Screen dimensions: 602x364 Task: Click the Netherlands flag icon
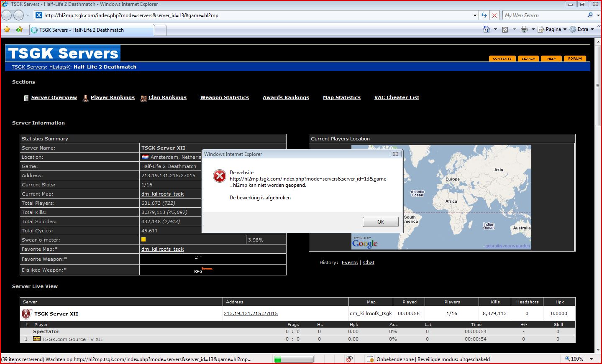pos(145,157)
